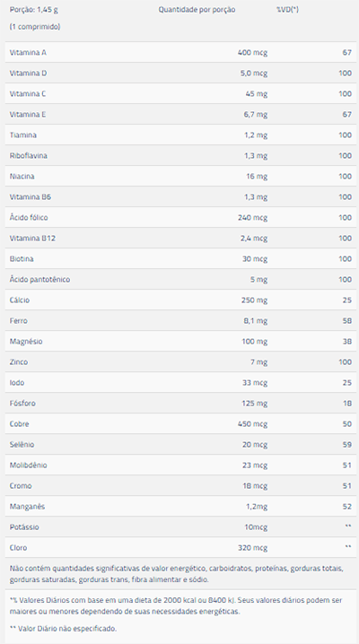
Task: Select the Vitamina D amount 5,0 mcg
Action: pos(256,74)
